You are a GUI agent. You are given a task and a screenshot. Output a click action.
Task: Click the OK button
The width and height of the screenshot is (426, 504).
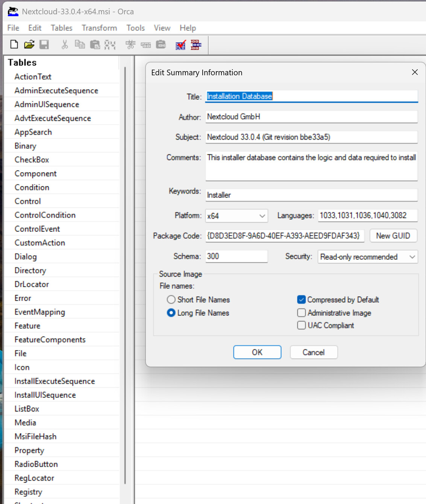257,352
